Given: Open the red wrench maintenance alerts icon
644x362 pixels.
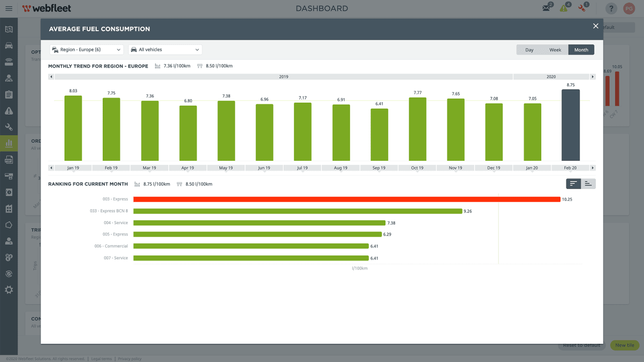Looking at the screenshot, I should click(x=583, y=8).
